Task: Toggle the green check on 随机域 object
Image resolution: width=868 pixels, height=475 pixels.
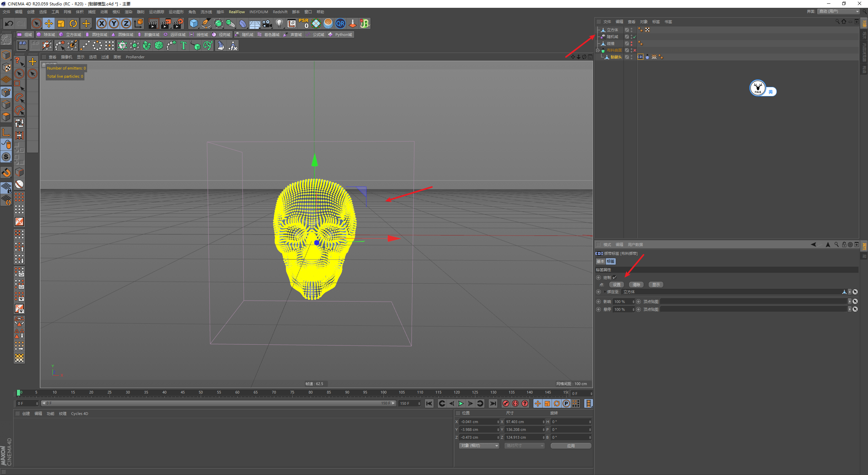Action: (x=635, y=37)
